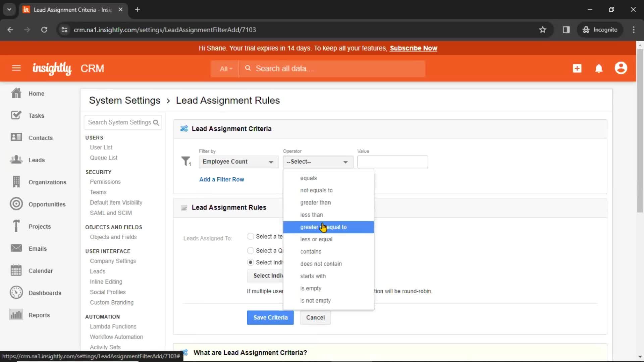This screenshot has height=362, width=644.
Task: Select the 'Select Individual' radio button
Action: pyautogui.click(x=250, y=262)
